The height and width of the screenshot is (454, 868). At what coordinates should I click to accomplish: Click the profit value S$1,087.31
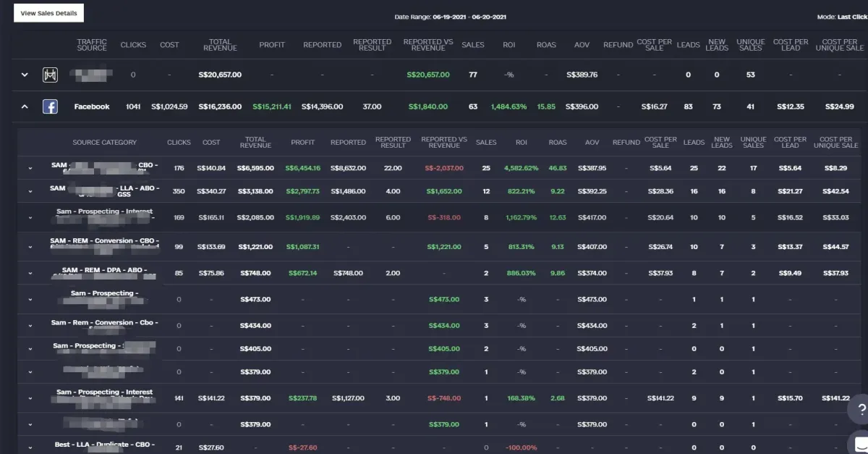(x=303, y=247)
